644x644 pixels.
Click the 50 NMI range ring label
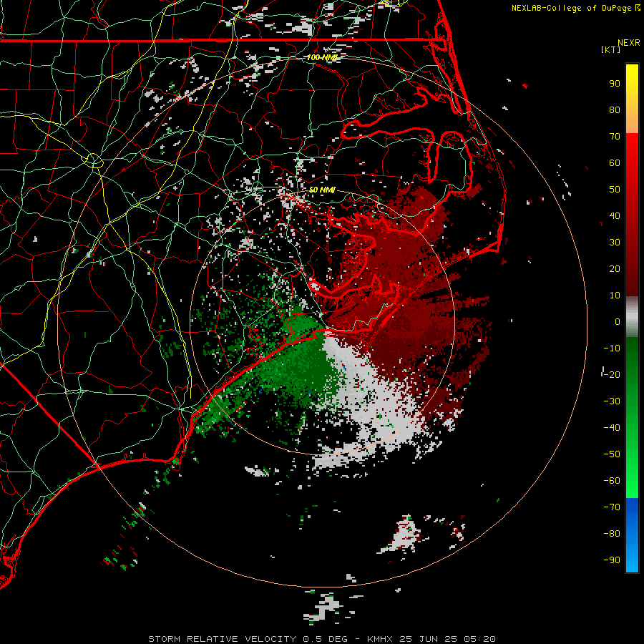pos(322,190)
